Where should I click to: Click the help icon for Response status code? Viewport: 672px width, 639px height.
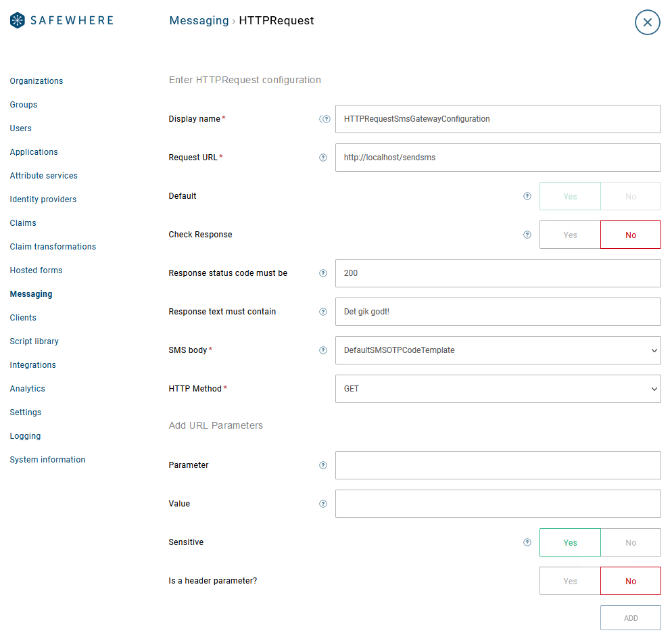tap(323, 273)
